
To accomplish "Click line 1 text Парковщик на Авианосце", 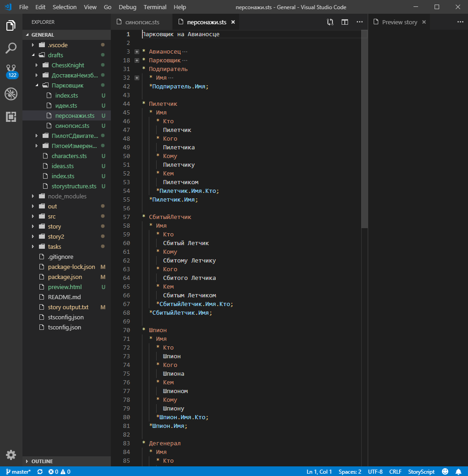I will (181, 34).
